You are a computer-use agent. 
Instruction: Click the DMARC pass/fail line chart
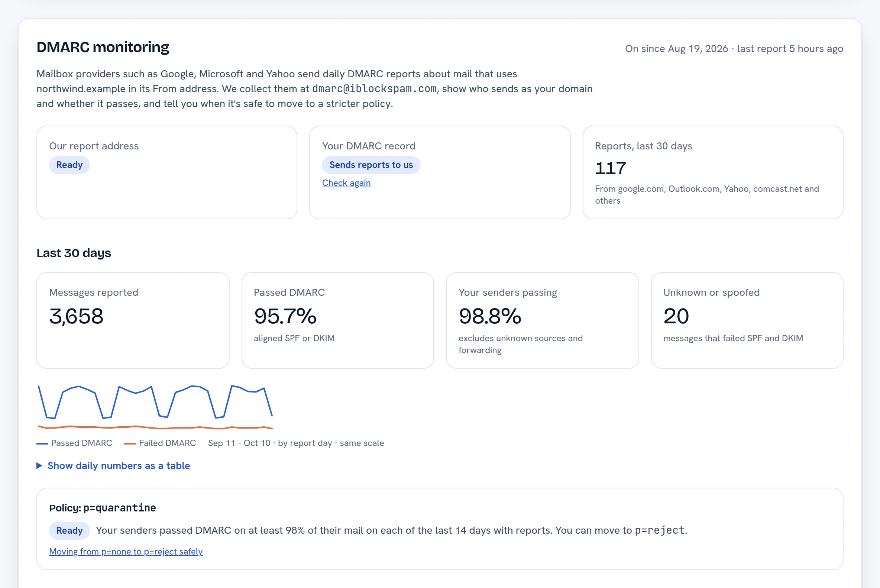click(155, 407)
